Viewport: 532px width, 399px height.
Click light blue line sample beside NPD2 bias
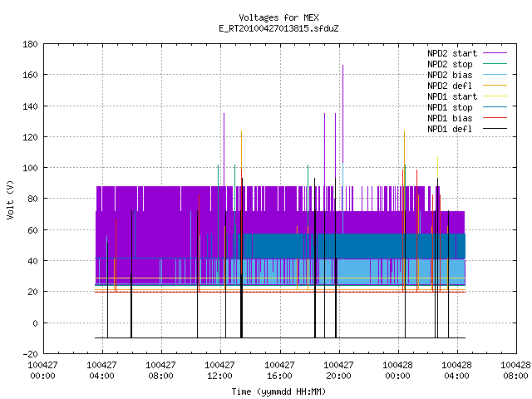point(495,75)
